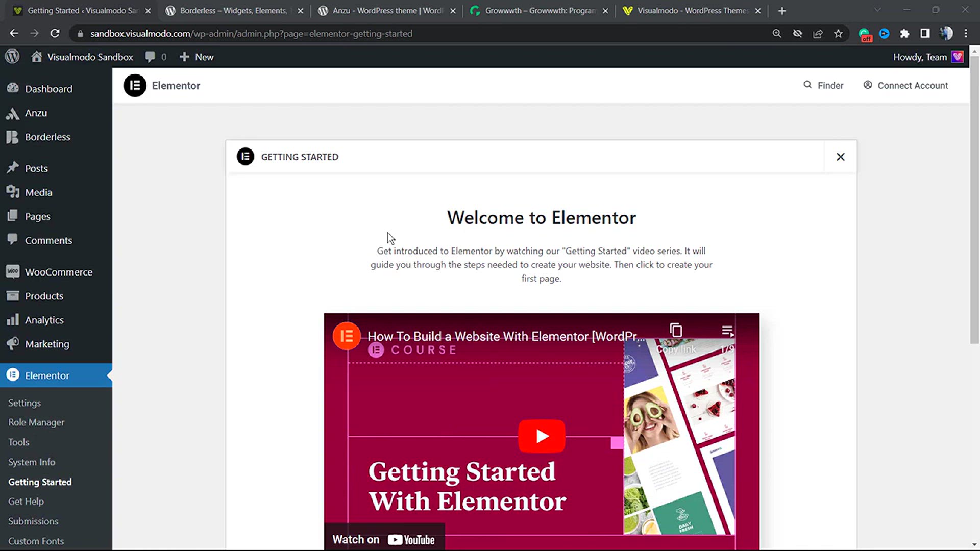Open the Chrome three-dot menu
The height and width of the screenshot is (551, 980).
pos(966,34)
